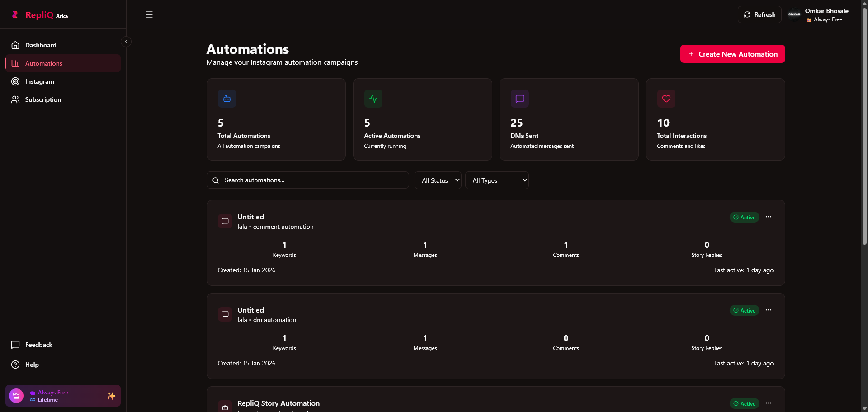
Task: Click the hamburger menu icon in header
Action: (149, 14)
